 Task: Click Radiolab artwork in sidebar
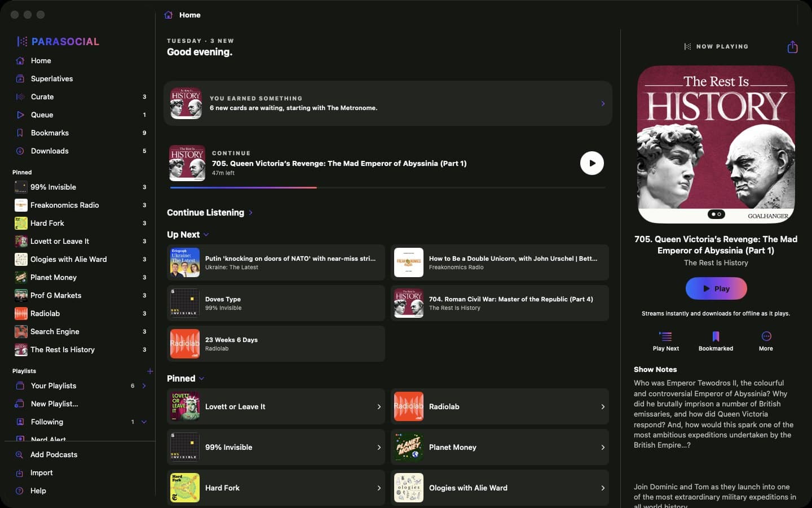click(21, 313)
